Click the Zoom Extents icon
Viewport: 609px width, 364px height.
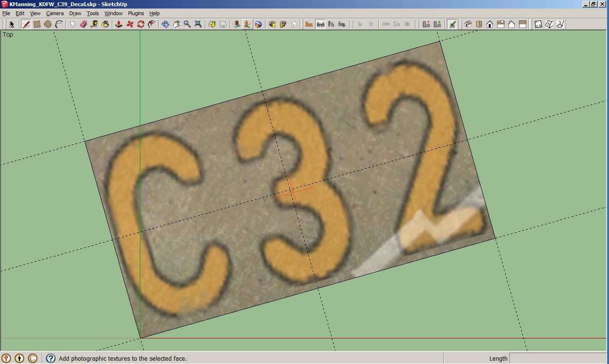[x=198, y=24]
